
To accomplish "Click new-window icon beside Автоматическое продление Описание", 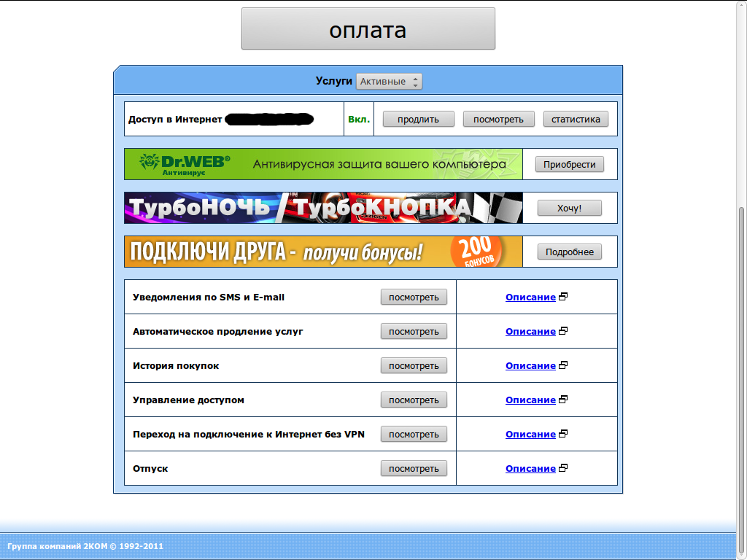I will (563, 331).
